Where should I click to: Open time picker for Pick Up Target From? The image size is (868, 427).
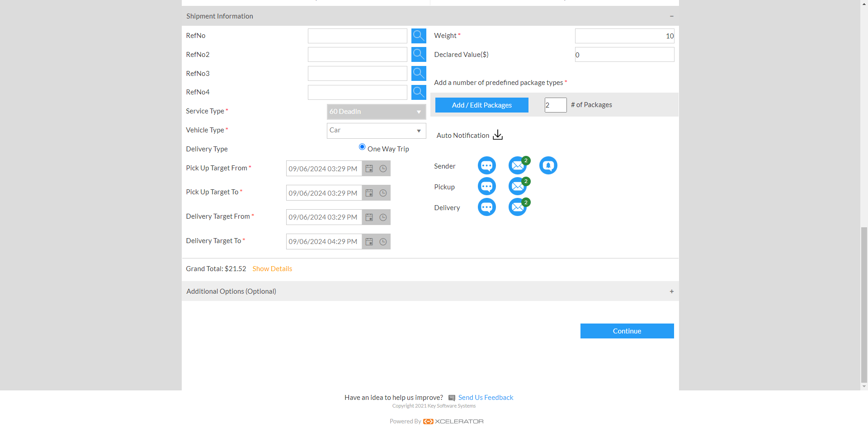click(383, 169)
